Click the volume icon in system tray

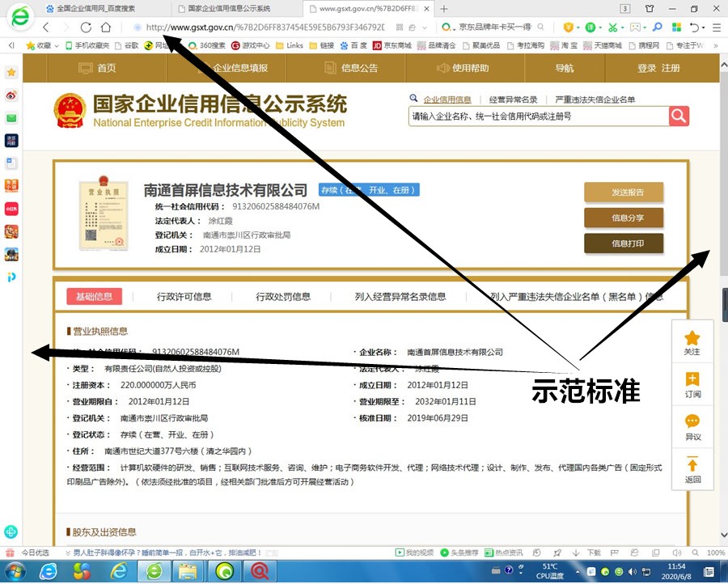(632, 572)
